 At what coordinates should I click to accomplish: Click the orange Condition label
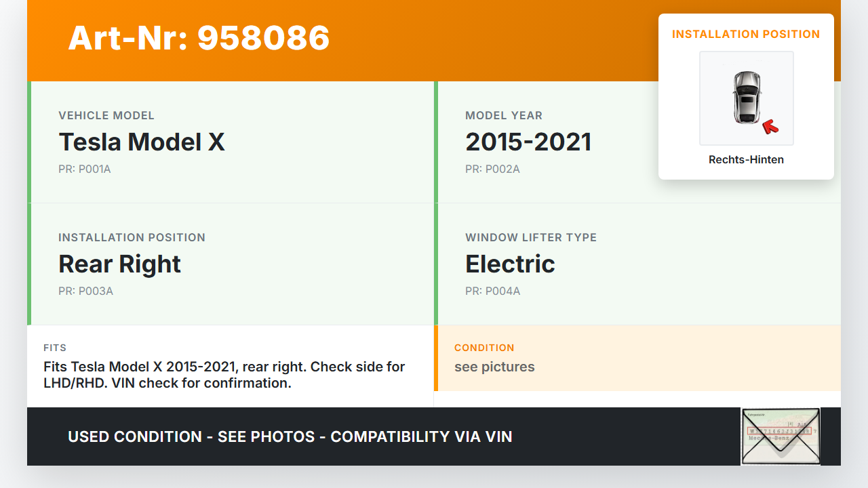(484, 348)
